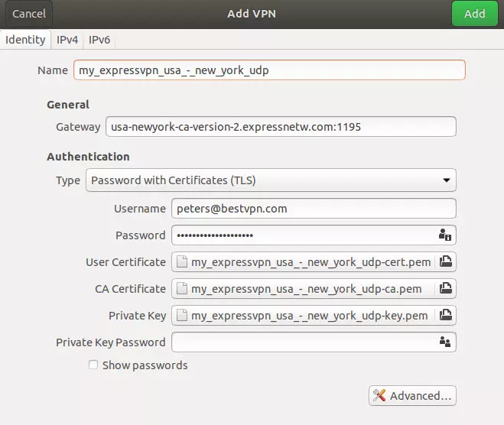Image resolution: width=504 pixels, height=425 pixels.
Task: Click the Show passwords label text
Action: point(145,365)
